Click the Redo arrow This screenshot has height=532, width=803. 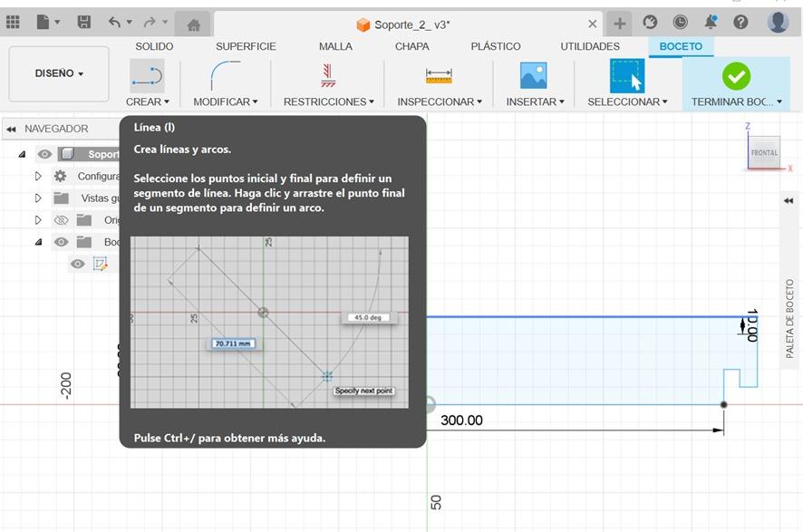point(150,22)
